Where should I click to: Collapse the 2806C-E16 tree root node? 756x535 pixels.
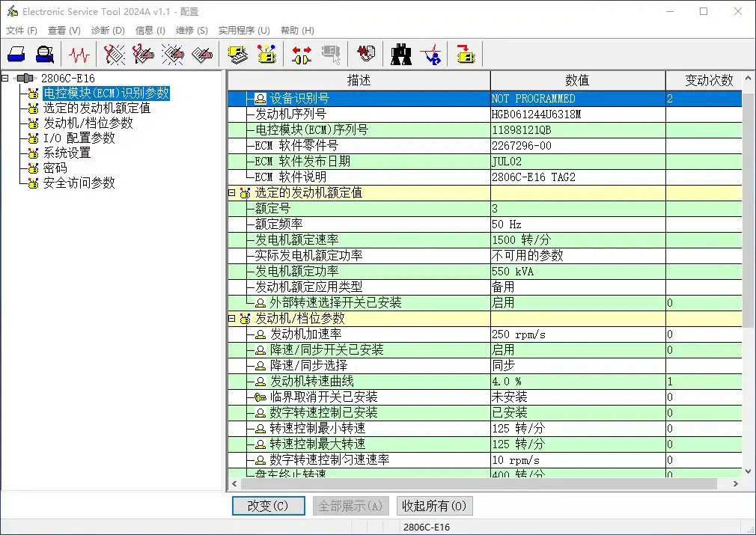tap(4, 78)
